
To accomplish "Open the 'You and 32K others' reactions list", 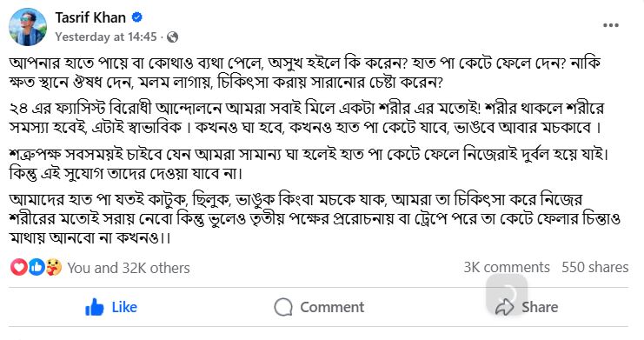I will (x=129, y=268).
